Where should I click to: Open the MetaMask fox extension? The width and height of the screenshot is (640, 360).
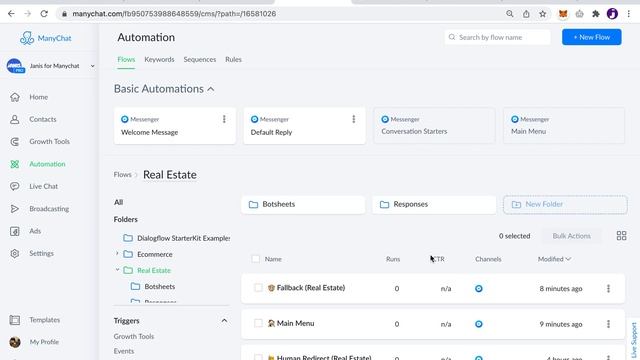coord(563,14)
